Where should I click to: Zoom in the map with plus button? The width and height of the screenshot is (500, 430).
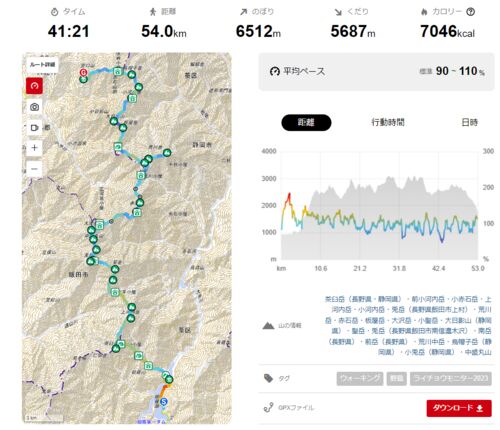click(x=34, y=148)
